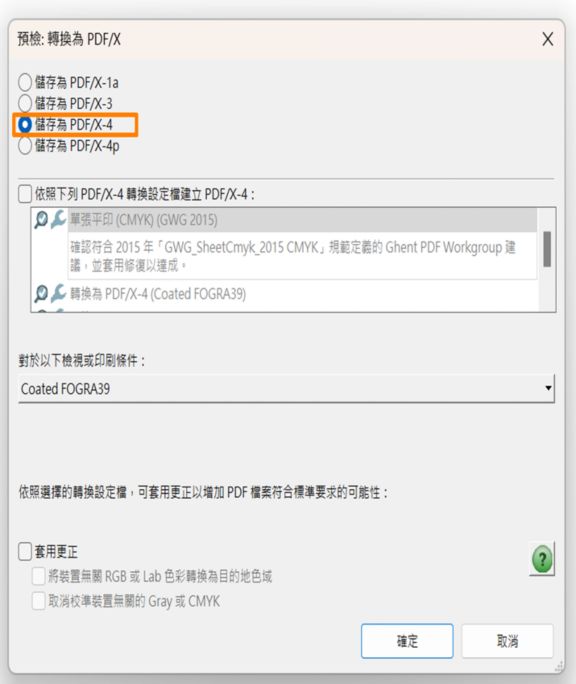Image resolution: width=576 pixels, height=684 pixels.
Task: Click magnifier icon beside 單張平印 (CMYK) profile
Action: pos(41,219)
